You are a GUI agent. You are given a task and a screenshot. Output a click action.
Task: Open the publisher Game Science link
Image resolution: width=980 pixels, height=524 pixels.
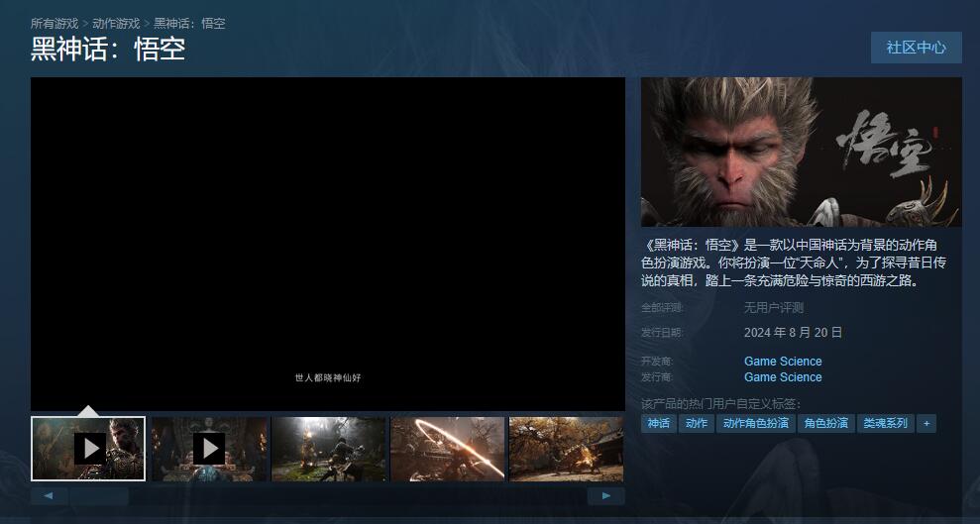(783, 377)
